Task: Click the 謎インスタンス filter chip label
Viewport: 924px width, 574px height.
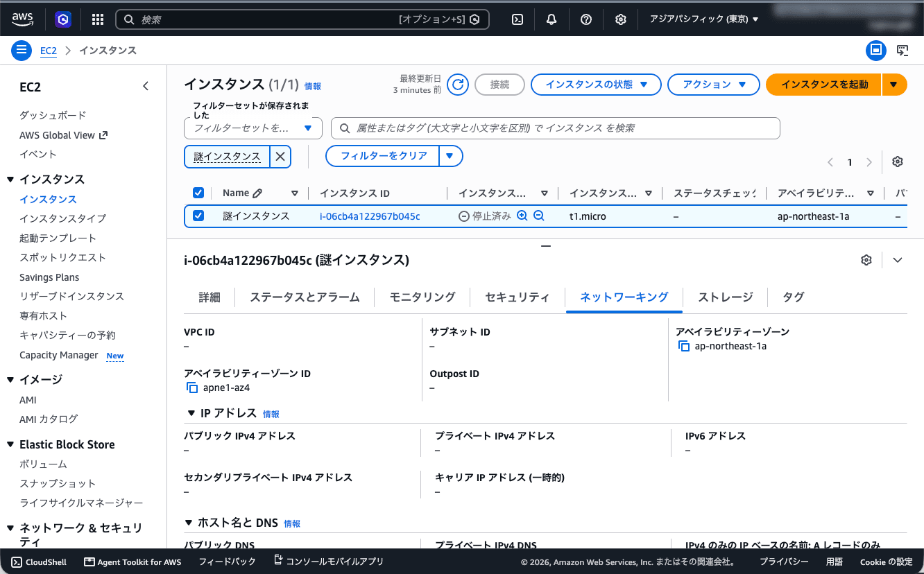Action: tap(228, 157)
